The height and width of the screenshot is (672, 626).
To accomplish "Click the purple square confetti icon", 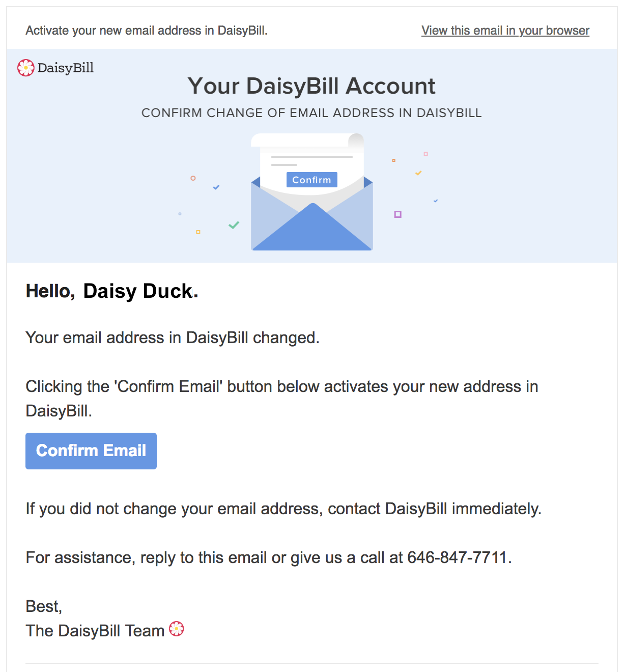I will click(398, 214).
